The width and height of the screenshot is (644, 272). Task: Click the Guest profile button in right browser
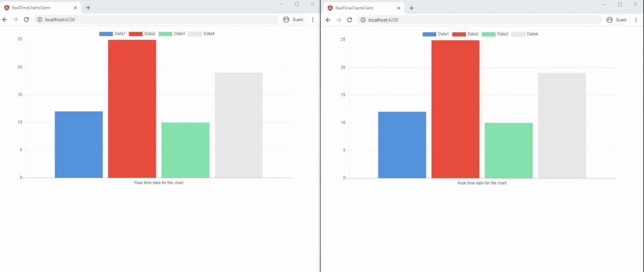pyautogui.click(x=617, y=20)
